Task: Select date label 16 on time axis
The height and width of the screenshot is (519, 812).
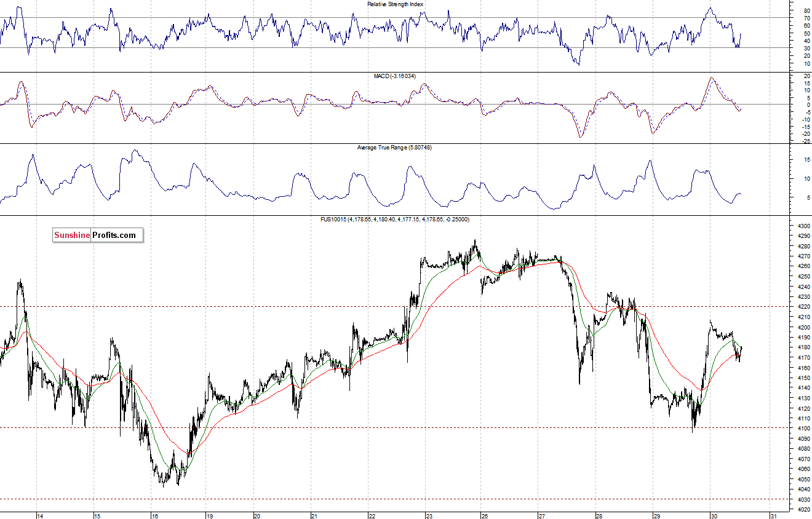Action: [154, 516]
